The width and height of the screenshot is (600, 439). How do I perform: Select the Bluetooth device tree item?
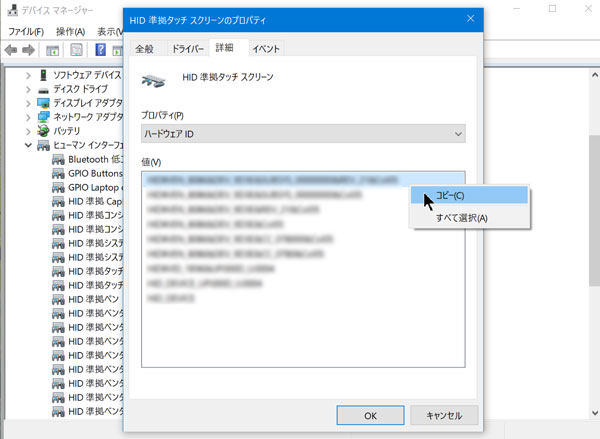(95, 159)
